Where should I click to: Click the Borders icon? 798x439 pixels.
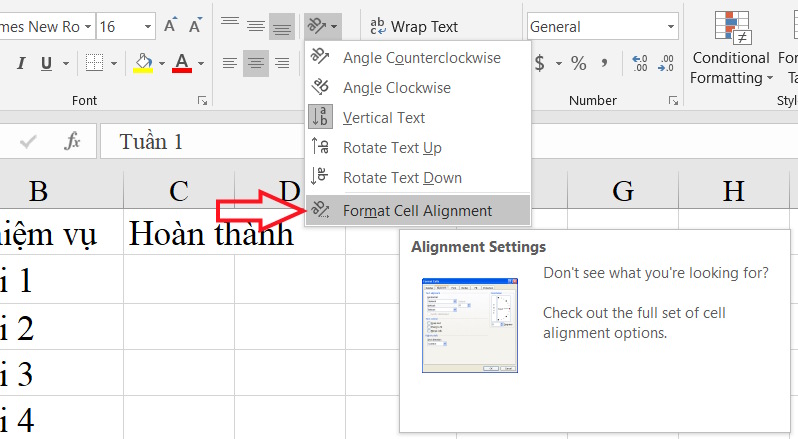pos(94,63)
